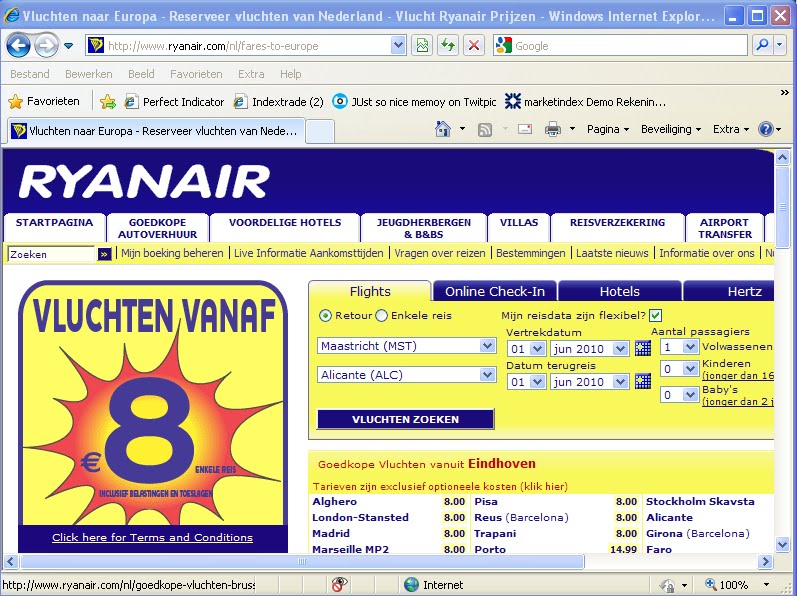Open the Reisverzekering tab
The height and width of the screenshot is (596, 797).
(x=618, y=227)
